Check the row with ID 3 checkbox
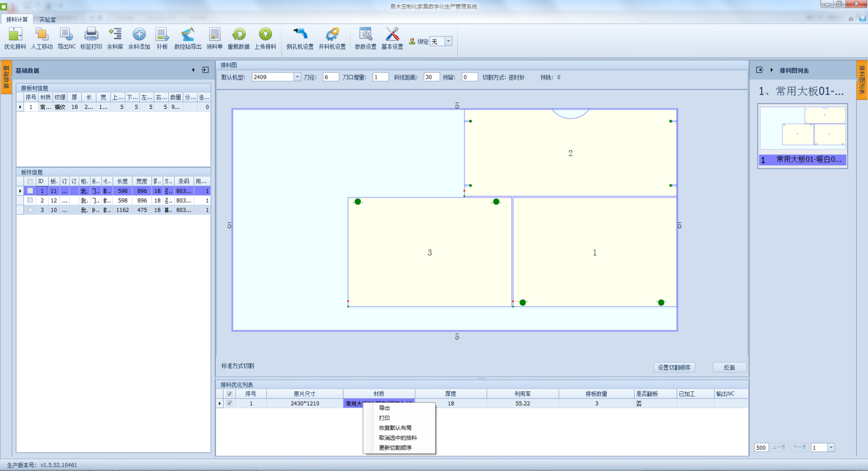868x471 pixels. [x=30, y=210]
